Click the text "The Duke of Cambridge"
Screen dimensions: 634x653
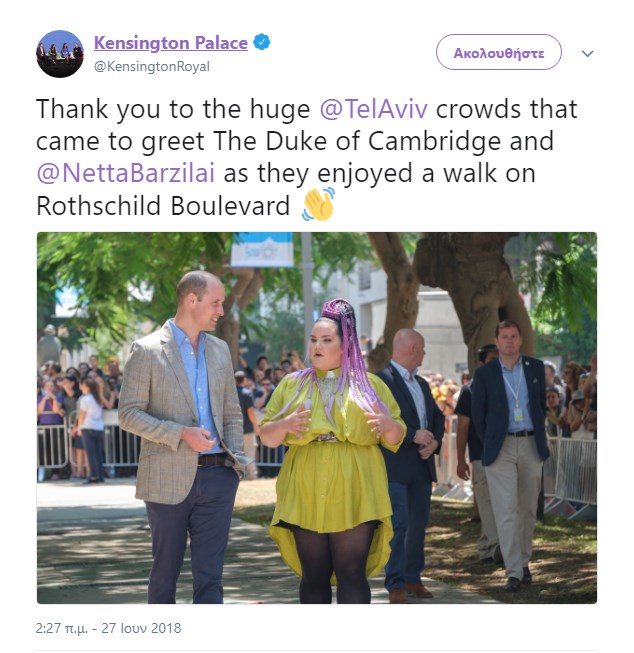tap(357, 141)
